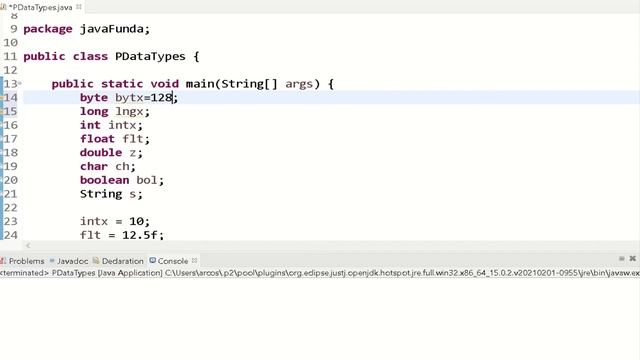Click the terminated PDataTypes launch path text
This screenshot has height=360, width=640.
pos(320,273)
